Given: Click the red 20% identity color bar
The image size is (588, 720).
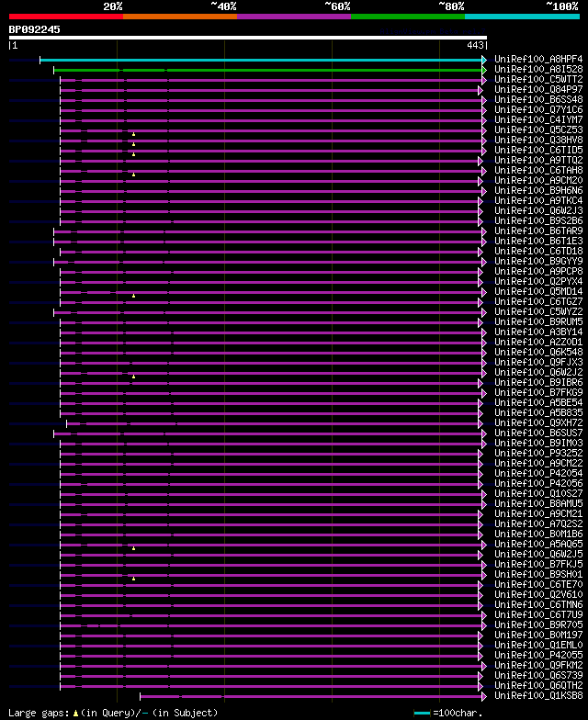Looking at the screenshot, I should (66, 17).
